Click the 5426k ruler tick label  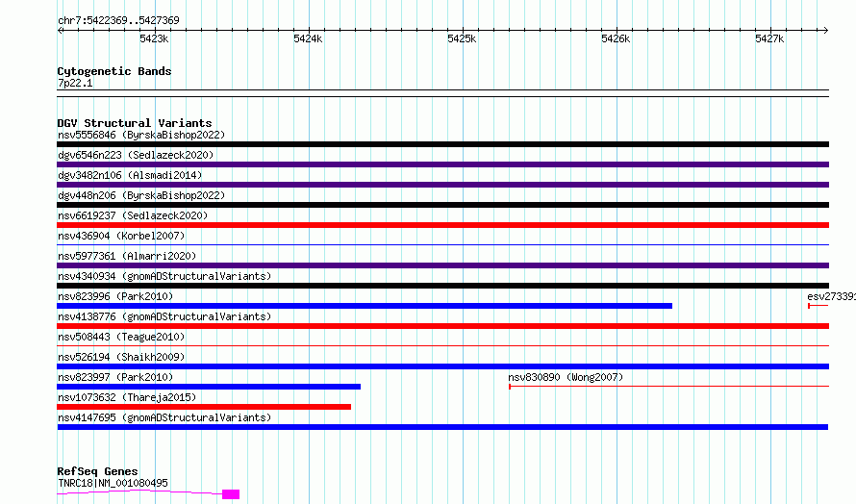click(x=616, y=38)
